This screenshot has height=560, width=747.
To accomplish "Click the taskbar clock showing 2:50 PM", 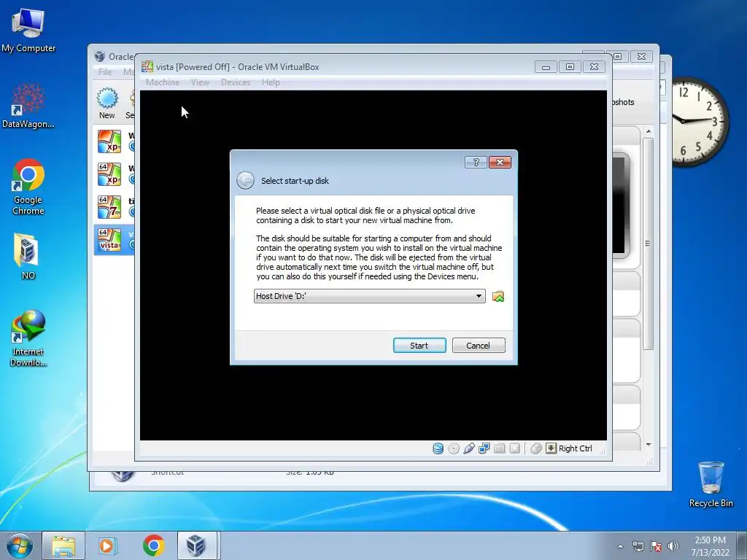I will click(711, 546).
